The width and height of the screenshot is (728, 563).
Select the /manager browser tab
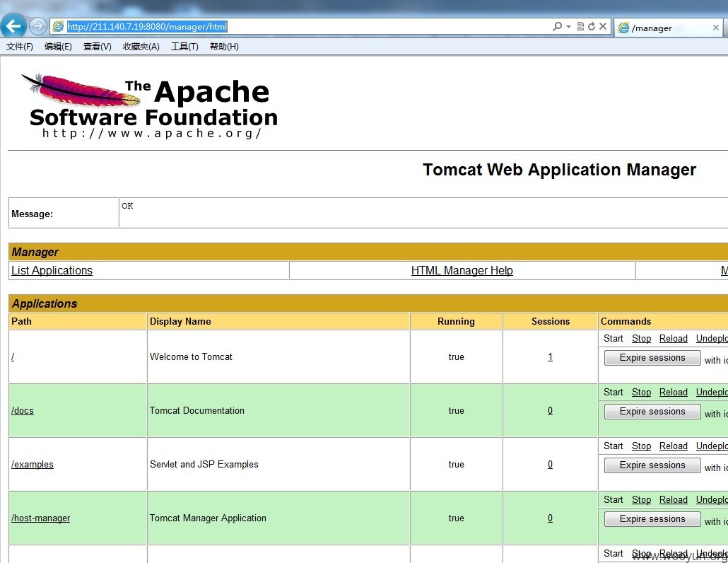point(669,28)
